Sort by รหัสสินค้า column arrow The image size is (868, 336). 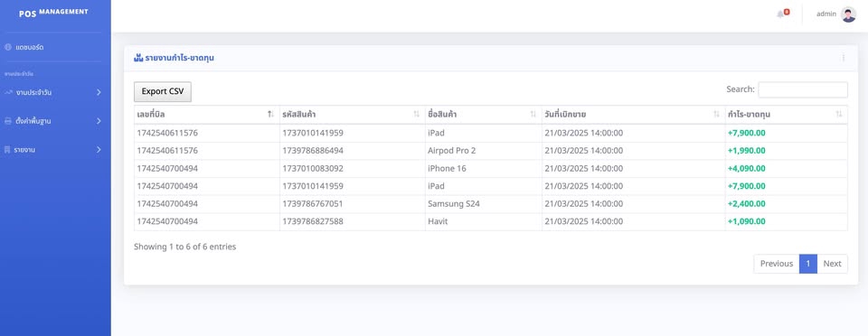click(416, 115)
